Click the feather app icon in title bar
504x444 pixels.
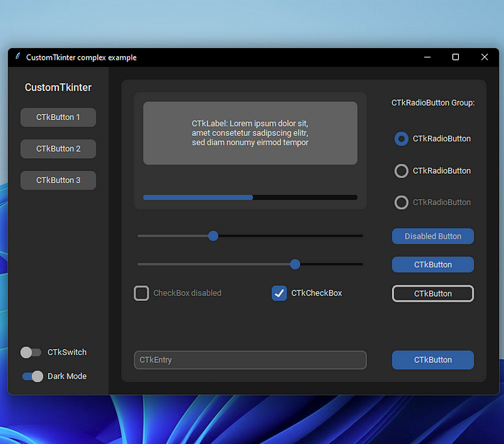[x=18, y=57]
